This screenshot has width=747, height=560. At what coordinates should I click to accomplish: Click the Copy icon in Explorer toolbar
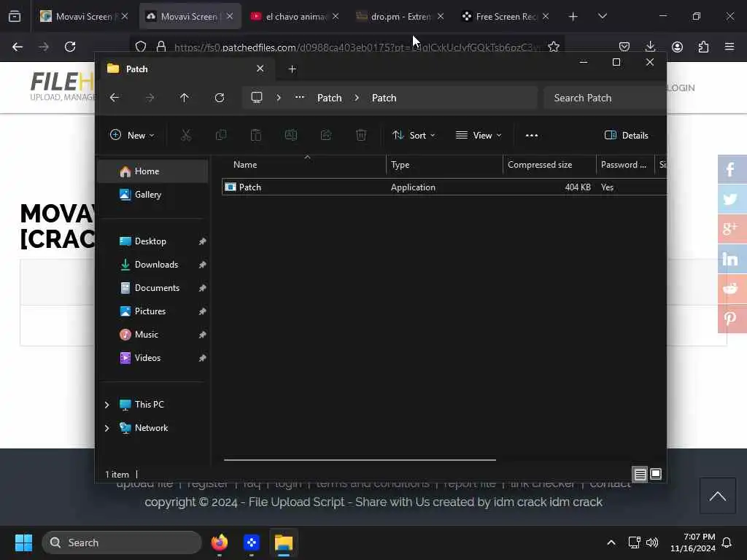coord(221,135)
